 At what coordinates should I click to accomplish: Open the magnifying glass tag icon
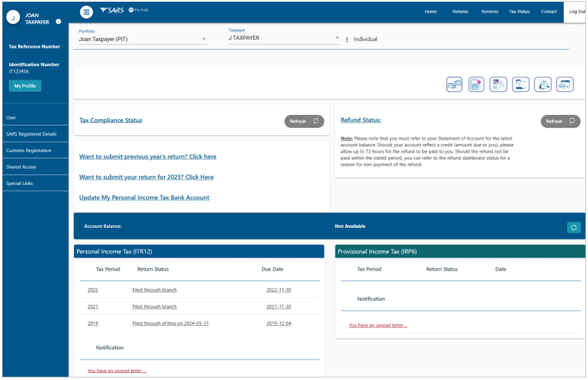[x=542, y=84]
